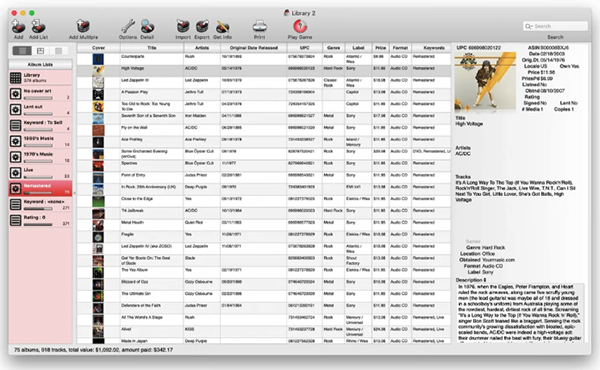
Task: Switch to cover grid view mode
Action: [40, 51]
